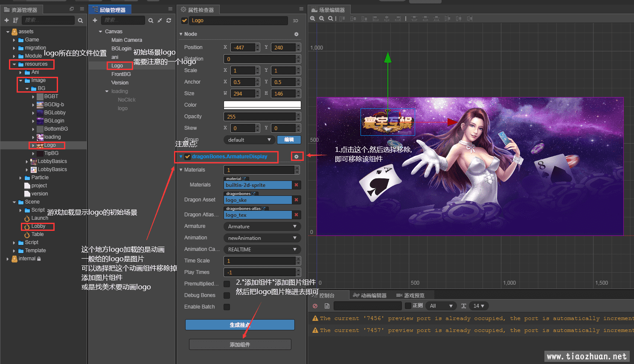Image resolution: width=634 pixels, height=364 pixels.
Task: Open the Armature dropdown
Action: tap(262, 226)
